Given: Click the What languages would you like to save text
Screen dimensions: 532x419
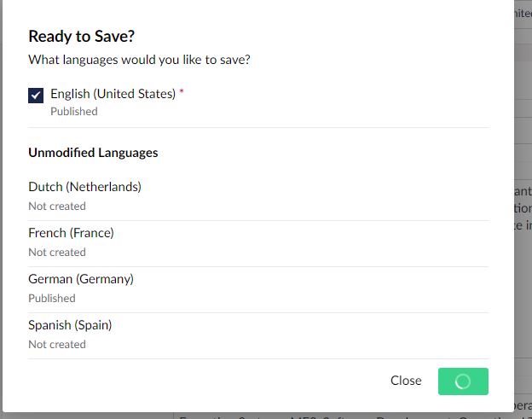Looking at the screenshot, I should 139,60.
